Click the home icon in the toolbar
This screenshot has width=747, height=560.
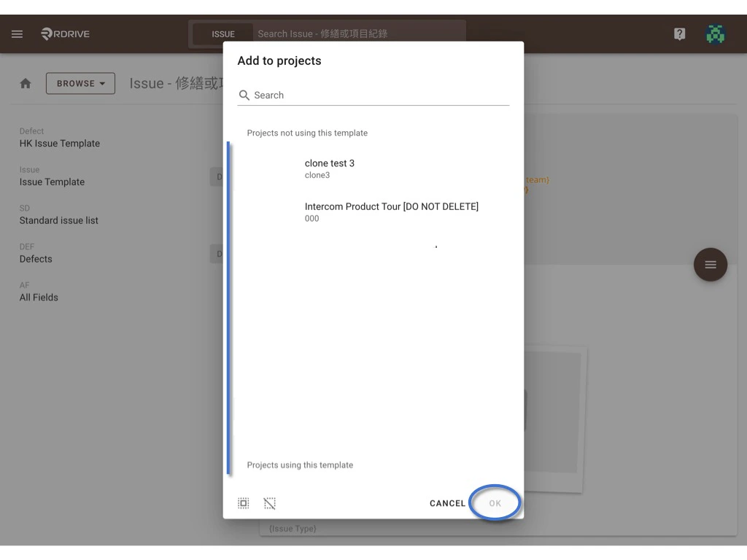click(26, 83)
